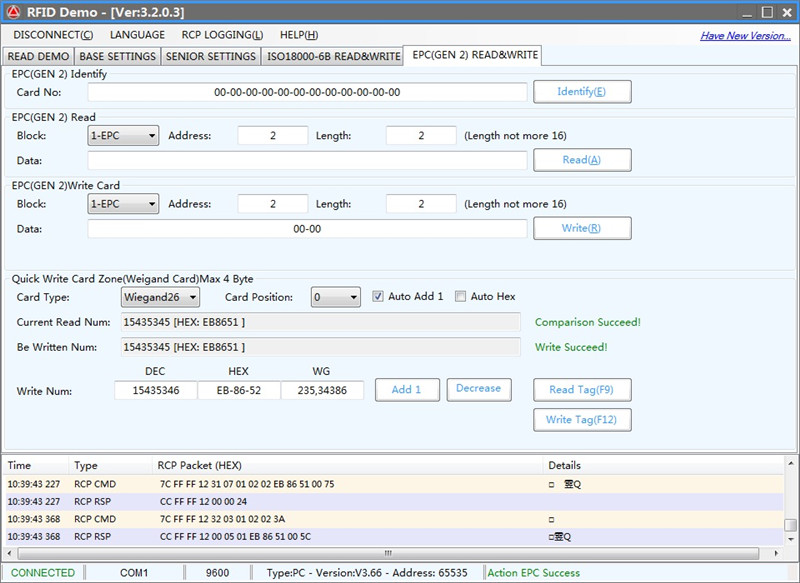Enable the Auto Hex checkbox
The image size is (800, 583).
point(460,296)
